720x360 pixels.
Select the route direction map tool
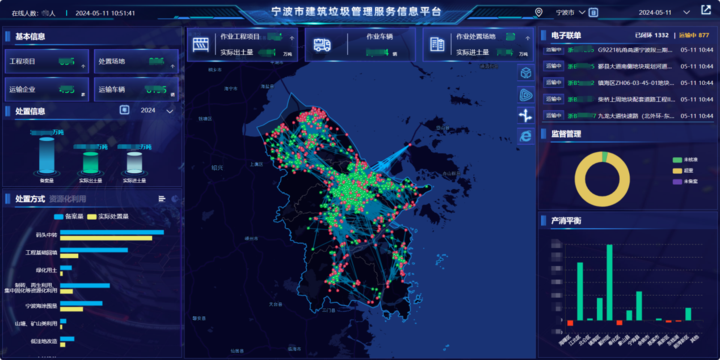[x=526, y=115]
